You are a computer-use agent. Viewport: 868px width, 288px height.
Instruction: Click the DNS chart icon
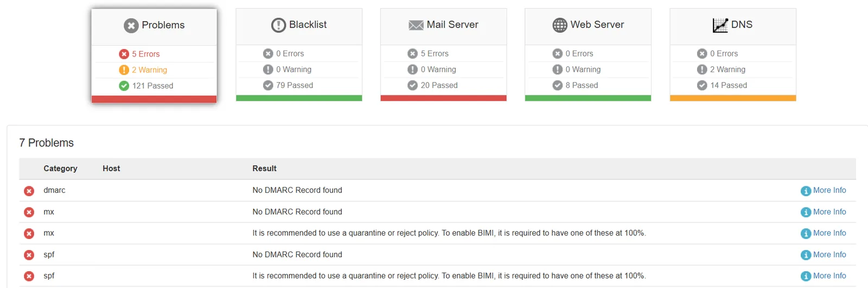coord(720,25)
